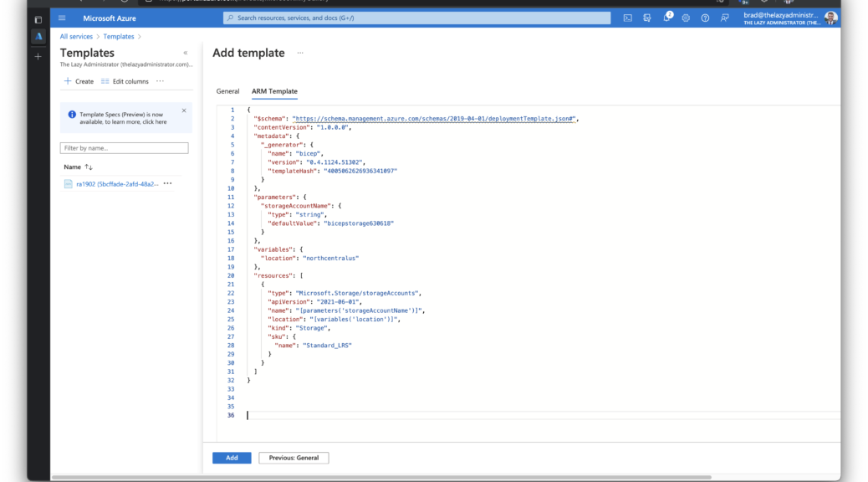The height and width of the screenshot is (482, 868).
Task: Open the notifications bell
Action: 667,18
